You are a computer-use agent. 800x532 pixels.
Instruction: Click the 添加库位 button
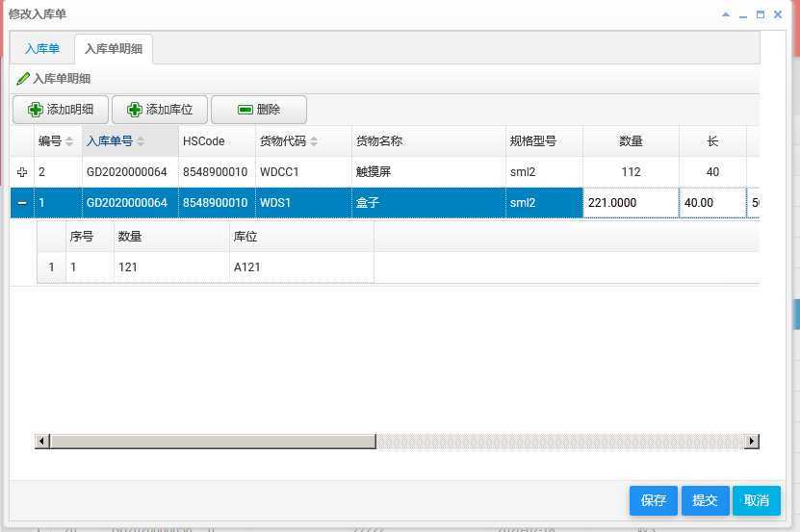tap(160, 110)
